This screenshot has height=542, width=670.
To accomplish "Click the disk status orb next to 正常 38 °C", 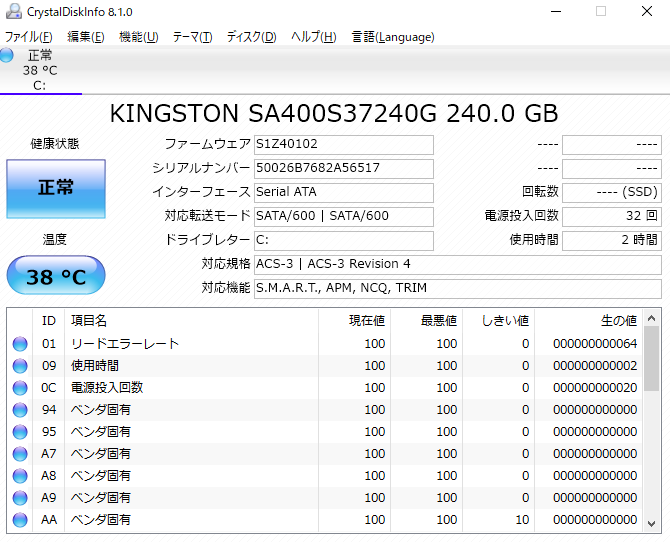I will tap(6, 55).
